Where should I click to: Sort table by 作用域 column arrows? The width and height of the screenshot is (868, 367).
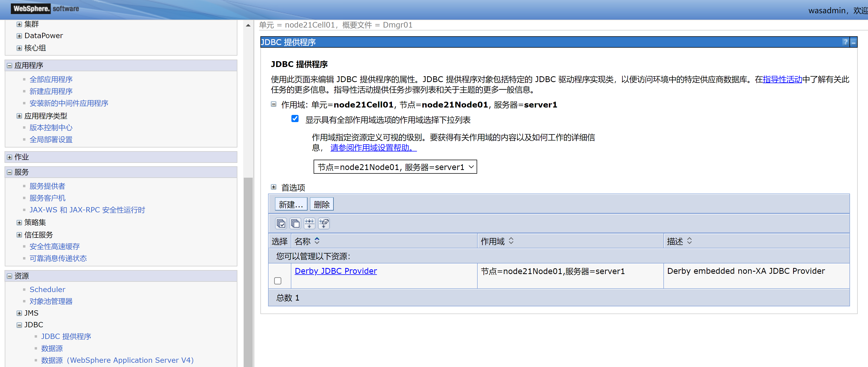click(511, 241)
